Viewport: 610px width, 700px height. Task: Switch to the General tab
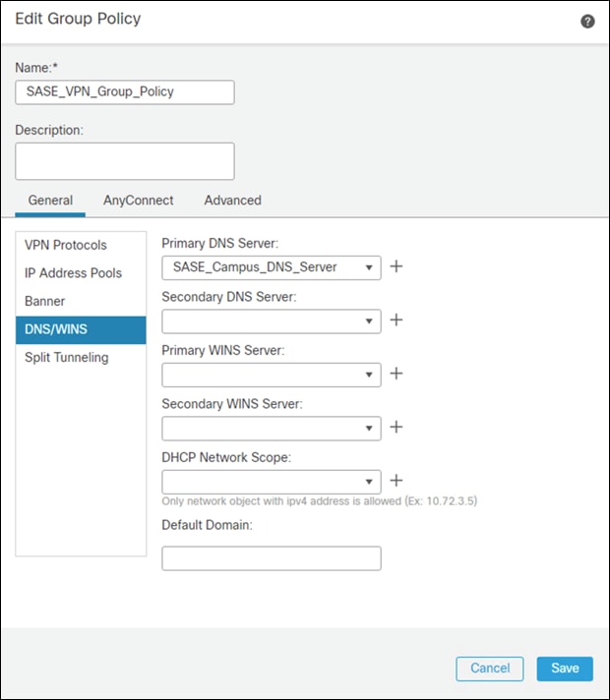(50, 201)
